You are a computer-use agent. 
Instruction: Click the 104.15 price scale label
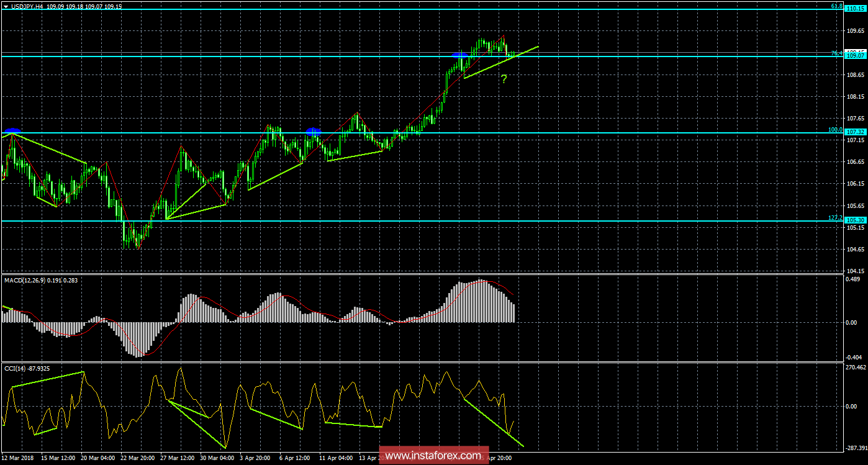pos(857,271)
